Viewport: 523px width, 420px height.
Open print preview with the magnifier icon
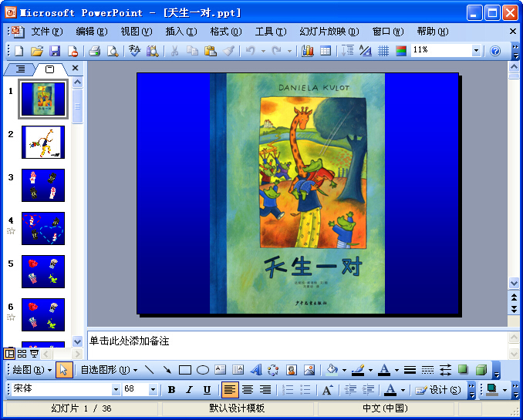pyautogui.click(x=113, y=51)
